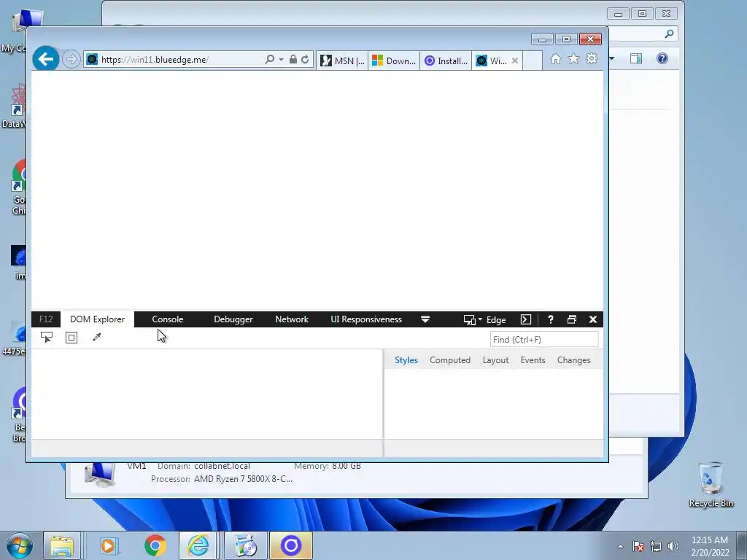
Task: Open the Windows Start menu
Action: click(x=20, y=545)
